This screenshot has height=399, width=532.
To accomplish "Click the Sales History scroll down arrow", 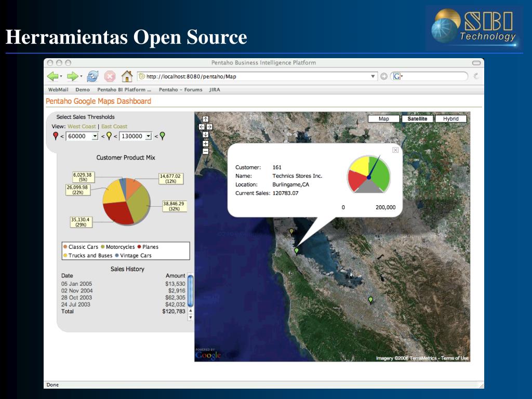I will (x=190, y=317).
